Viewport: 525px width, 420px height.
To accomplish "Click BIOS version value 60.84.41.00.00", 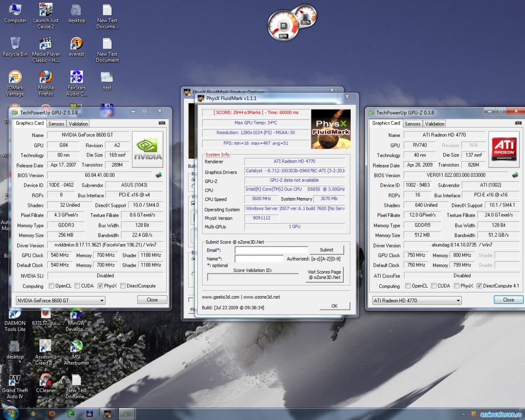I will click(100, 175).
